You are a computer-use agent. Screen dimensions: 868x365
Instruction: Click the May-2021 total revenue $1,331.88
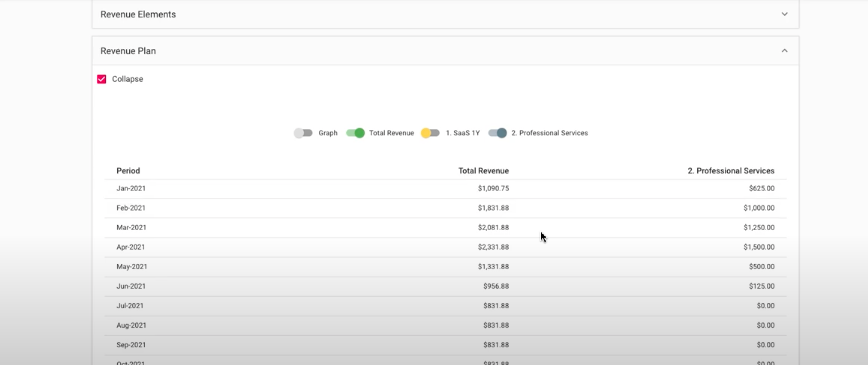pyautogui.click(x=493, y=267)
